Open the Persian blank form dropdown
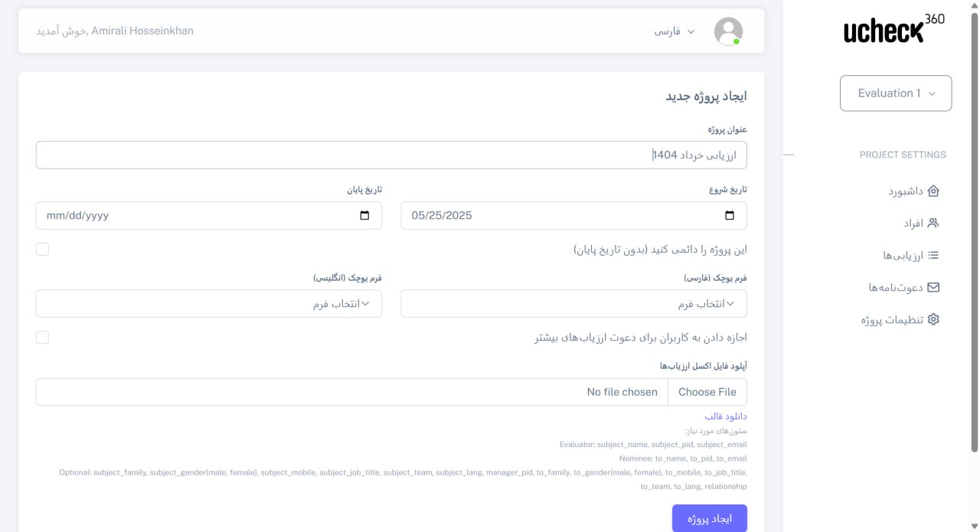Screen dimensions: 980x532 [573, 304]
